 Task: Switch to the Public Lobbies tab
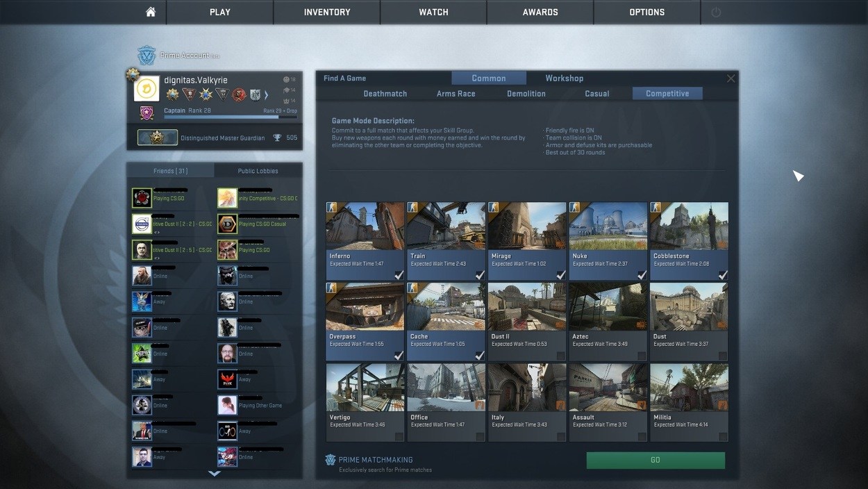(258, 171)
